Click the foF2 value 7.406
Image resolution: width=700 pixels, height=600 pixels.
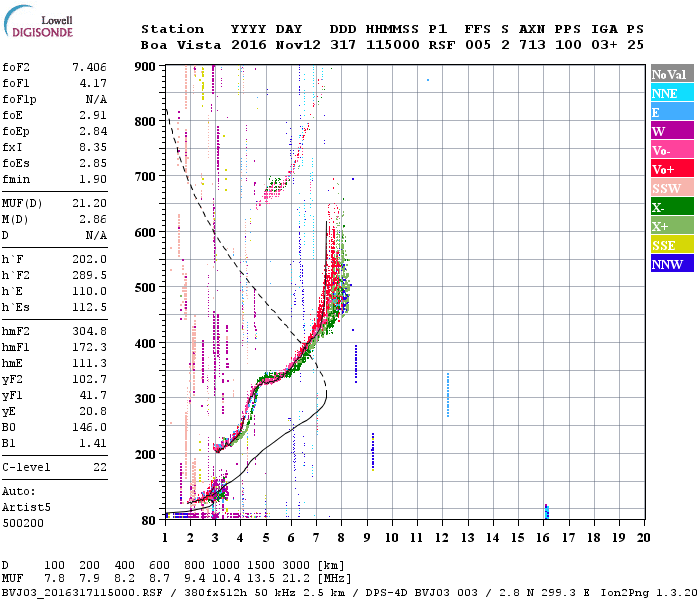[89, 67]
